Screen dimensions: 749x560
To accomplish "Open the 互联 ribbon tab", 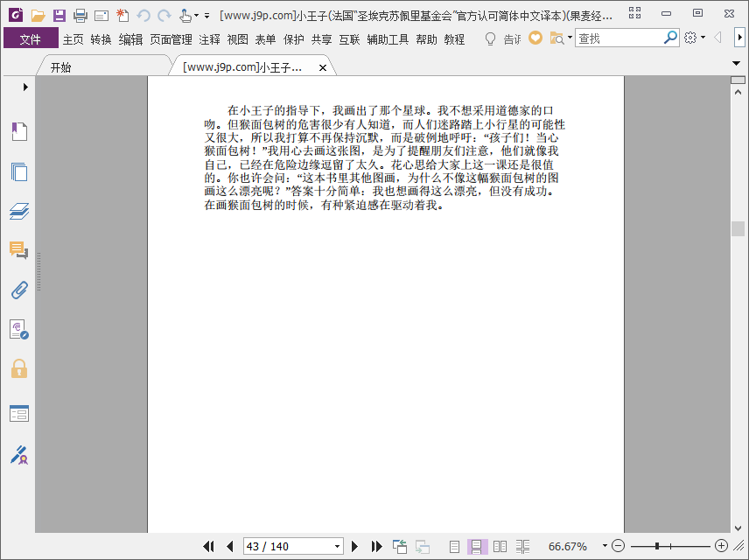I will coord(349,39).
